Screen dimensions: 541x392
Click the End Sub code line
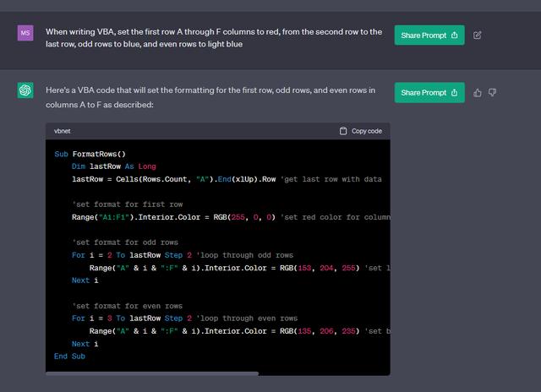[69, 357]
